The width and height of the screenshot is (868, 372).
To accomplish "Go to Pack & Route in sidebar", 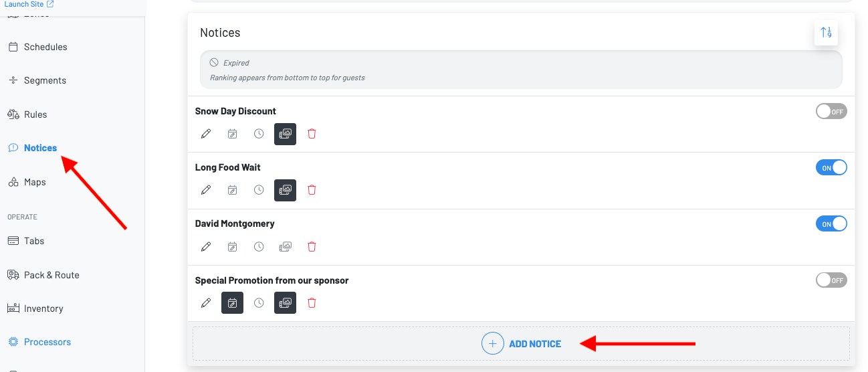I will (51, 275).
